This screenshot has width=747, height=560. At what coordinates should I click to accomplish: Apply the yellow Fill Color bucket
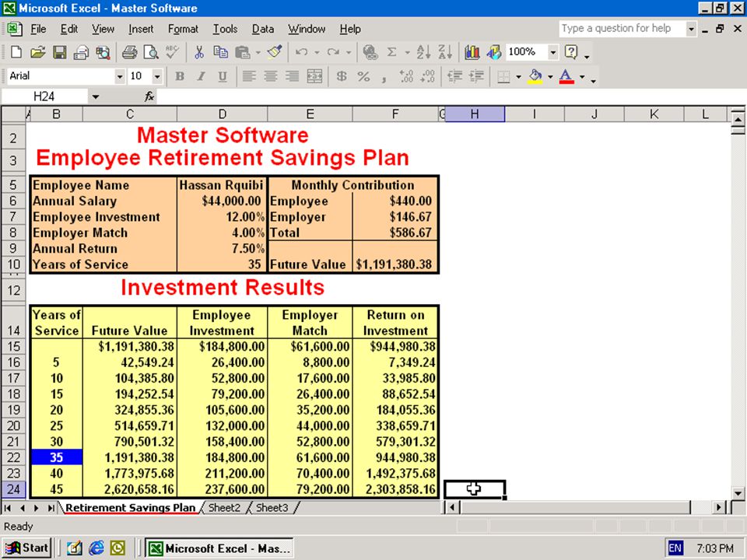[x=535, y=76]
